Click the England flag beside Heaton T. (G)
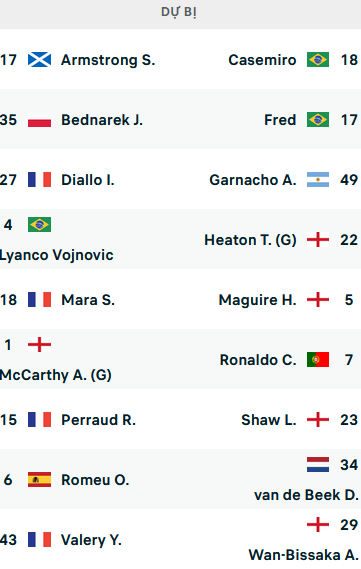This screenshot has width=361, height=569. (x=318, y=240)
